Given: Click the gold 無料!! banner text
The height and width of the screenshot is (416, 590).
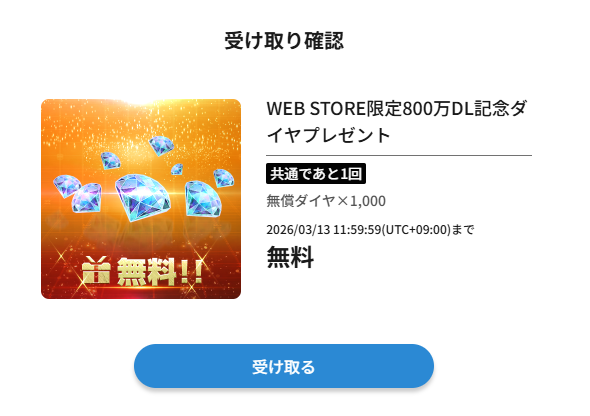Looking at the screenshot, I should pyautogui.click(x=160, y=272).
